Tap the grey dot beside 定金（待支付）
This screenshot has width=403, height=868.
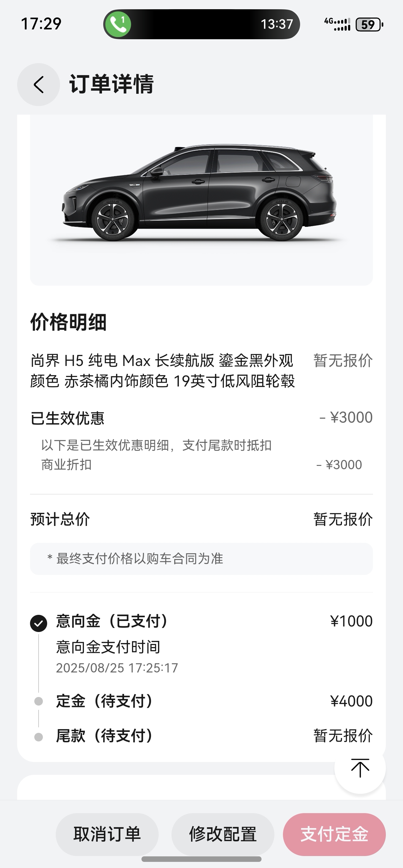click(x=39, y=701)
